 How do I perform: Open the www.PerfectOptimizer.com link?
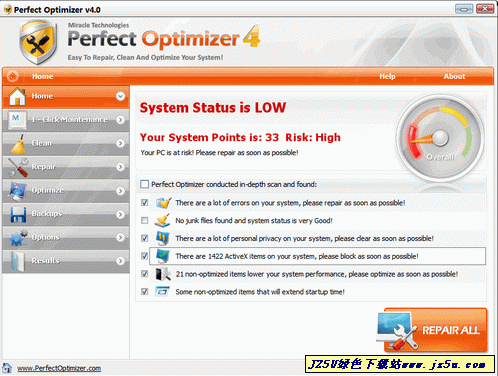(x=59, y=368)
